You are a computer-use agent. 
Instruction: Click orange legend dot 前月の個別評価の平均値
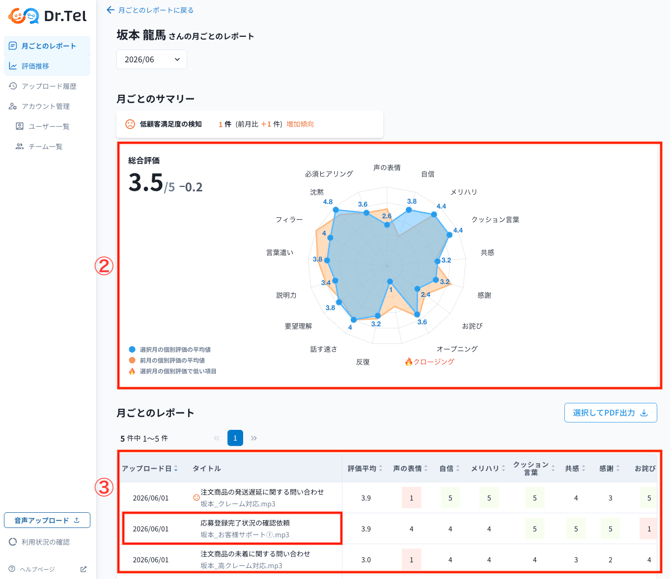(132, 360)
